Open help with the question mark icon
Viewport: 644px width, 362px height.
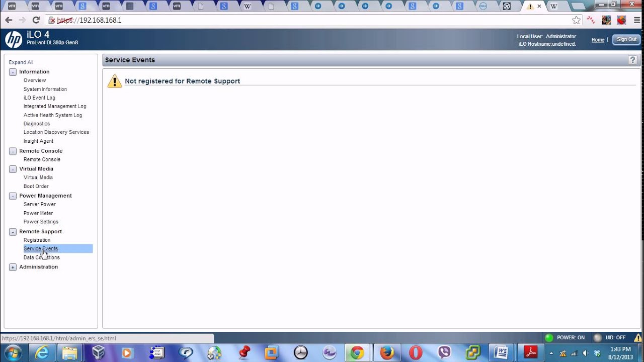(x=632, y=60)
